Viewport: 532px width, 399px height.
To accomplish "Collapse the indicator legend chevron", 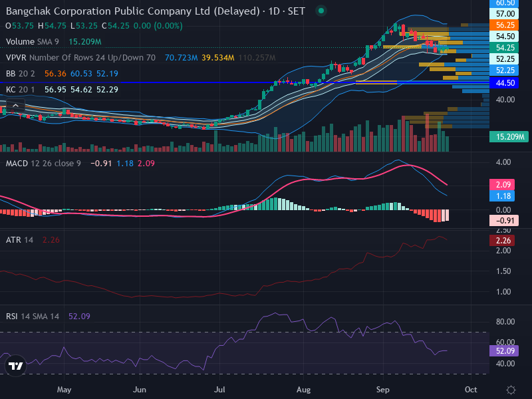I will click(15, 106).
